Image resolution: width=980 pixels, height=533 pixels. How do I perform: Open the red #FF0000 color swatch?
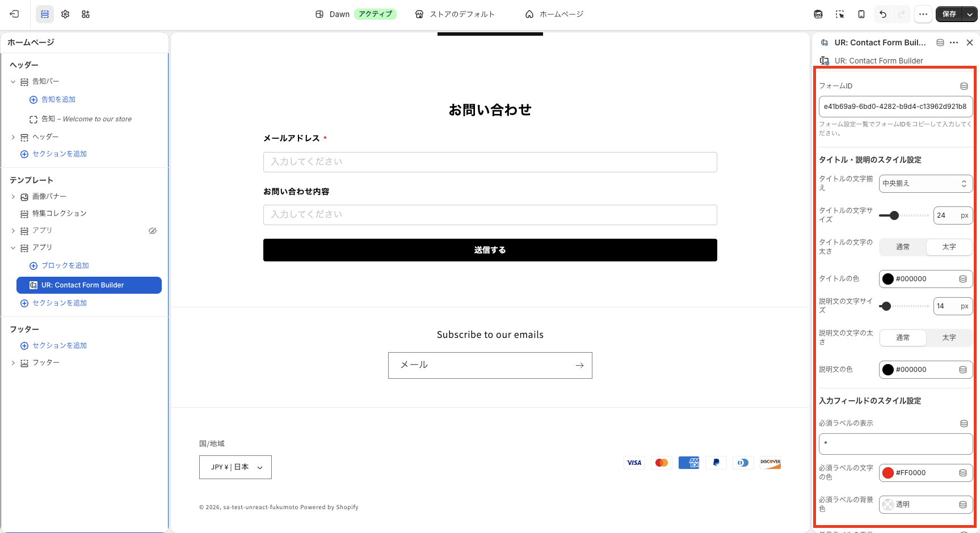coord(888,473)
